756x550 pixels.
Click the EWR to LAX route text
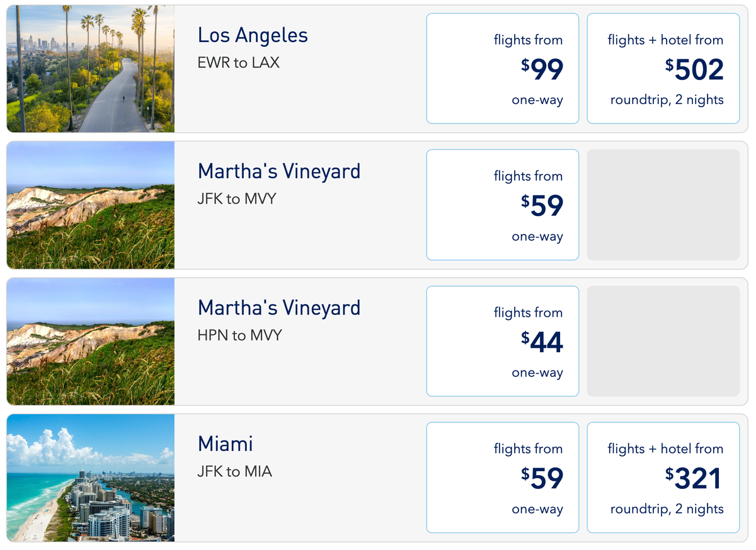239,62
